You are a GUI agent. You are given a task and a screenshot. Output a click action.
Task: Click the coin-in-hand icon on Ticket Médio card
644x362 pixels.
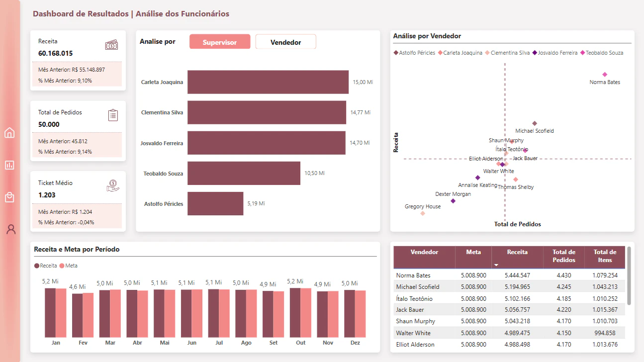click(x=113, y=186)
